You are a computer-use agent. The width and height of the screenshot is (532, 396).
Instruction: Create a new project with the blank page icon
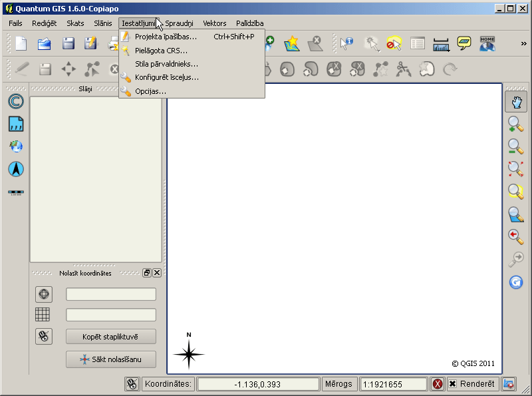pos(21,44)
